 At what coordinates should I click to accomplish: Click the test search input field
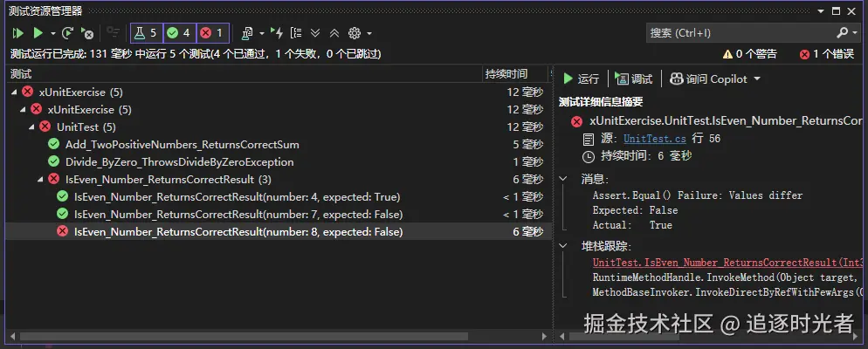click(740, 33)
